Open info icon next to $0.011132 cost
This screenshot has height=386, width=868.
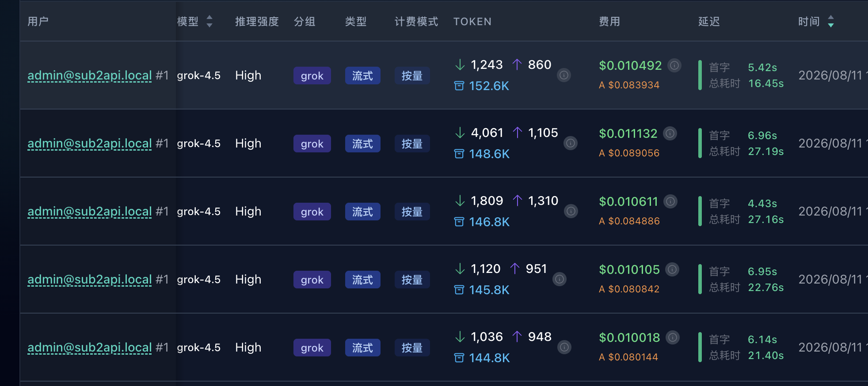pos(670,133)
